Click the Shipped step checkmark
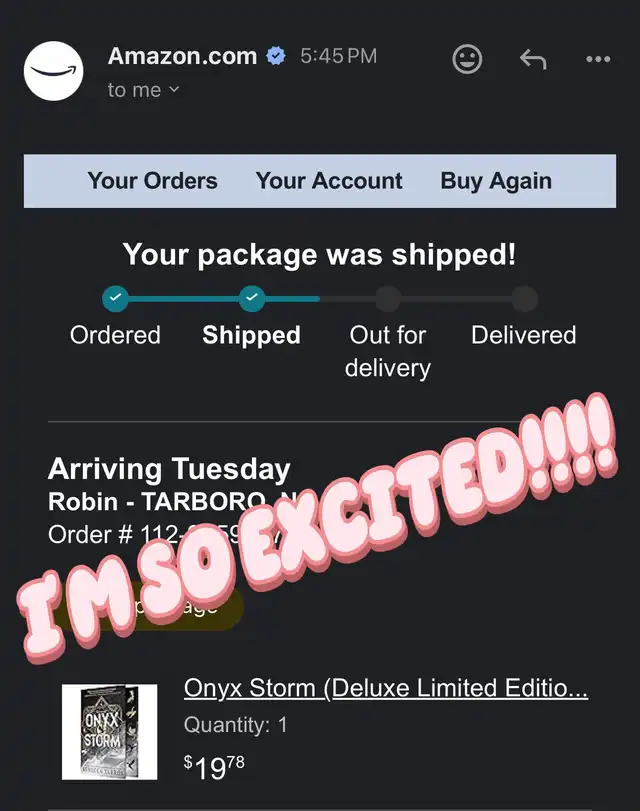640x811 pixels. point(252,298)
